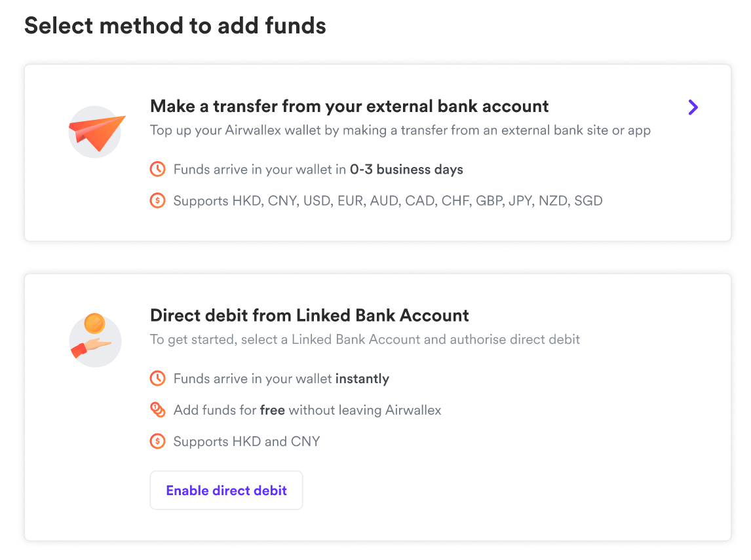Click the clock icon beside instant arrival
This screenshot has width=751, height=560.
(x=157, y=379)
